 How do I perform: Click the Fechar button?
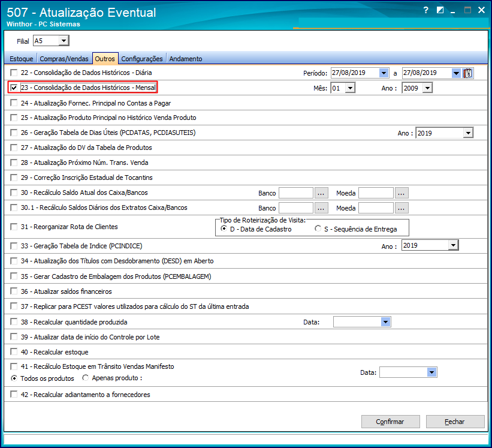[x=455, y=422]
